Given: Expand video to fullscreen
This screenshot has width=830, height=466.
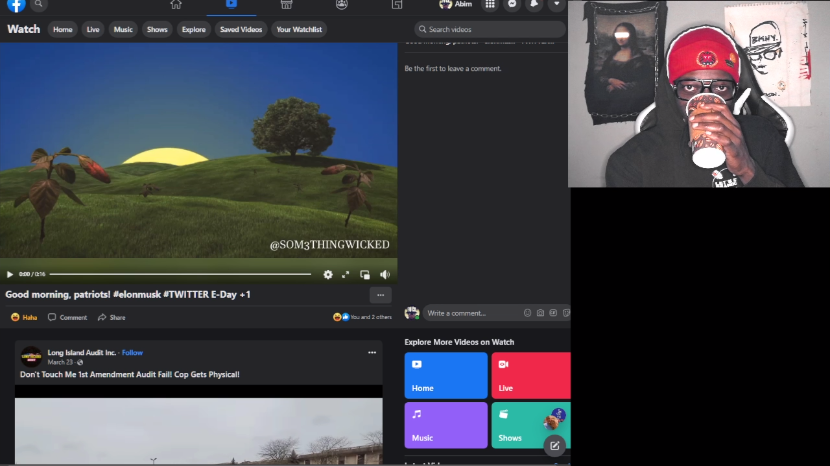Looking at the screenshot, I should (346, 274).
